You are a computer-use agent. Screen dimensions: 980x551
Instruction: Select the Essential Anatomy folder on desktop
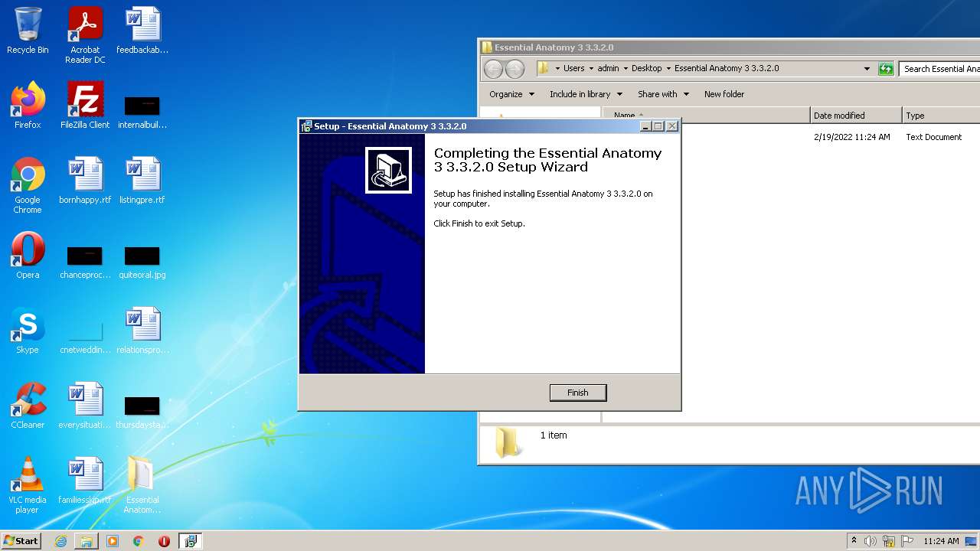[142, 486]
